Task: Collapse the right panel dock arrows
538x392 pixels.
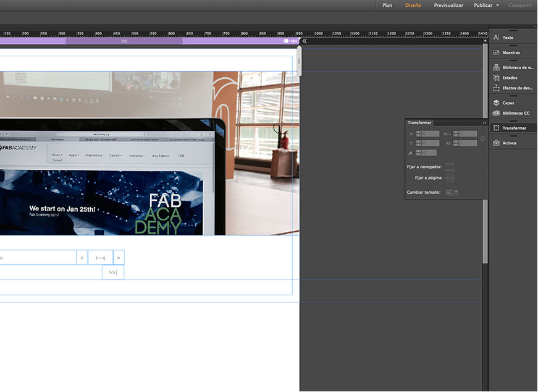Action: pyautogui.click(x=534, y=27)
